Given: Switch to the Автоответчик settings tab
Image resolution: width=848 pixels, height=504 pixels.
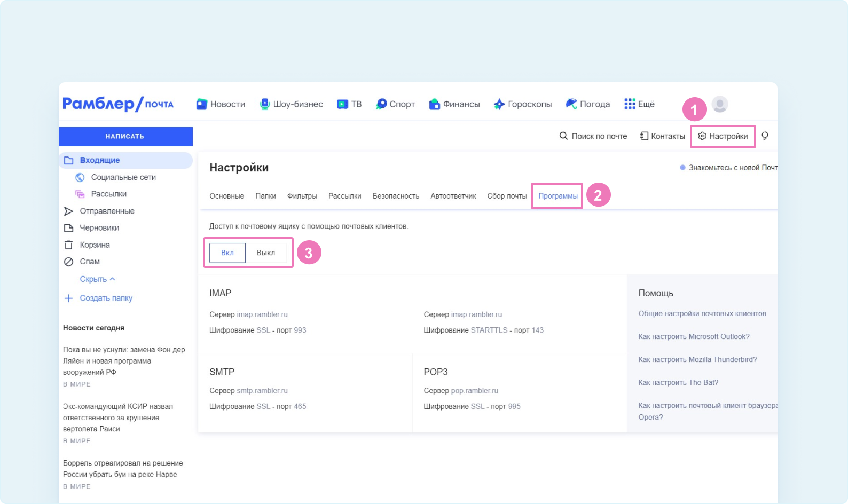Looking at the screenshot, I should point(453,196).
